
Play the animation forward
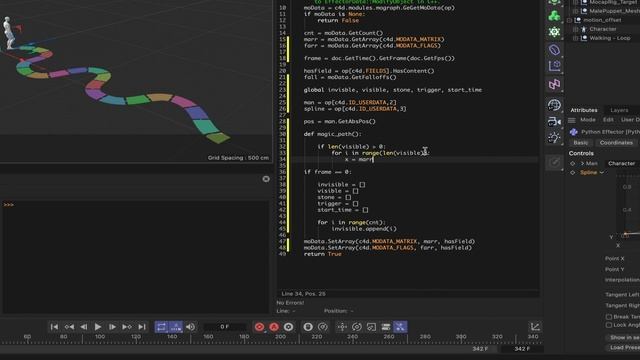tap(98, 327)
